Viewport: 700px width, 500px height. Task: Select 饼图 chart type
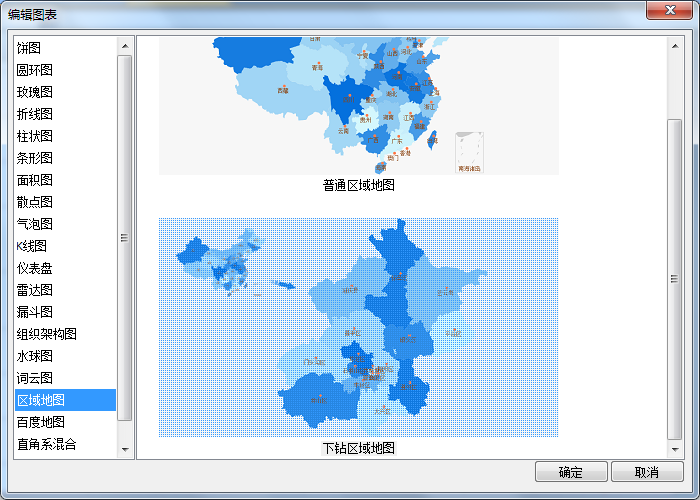tap(28, 48)
